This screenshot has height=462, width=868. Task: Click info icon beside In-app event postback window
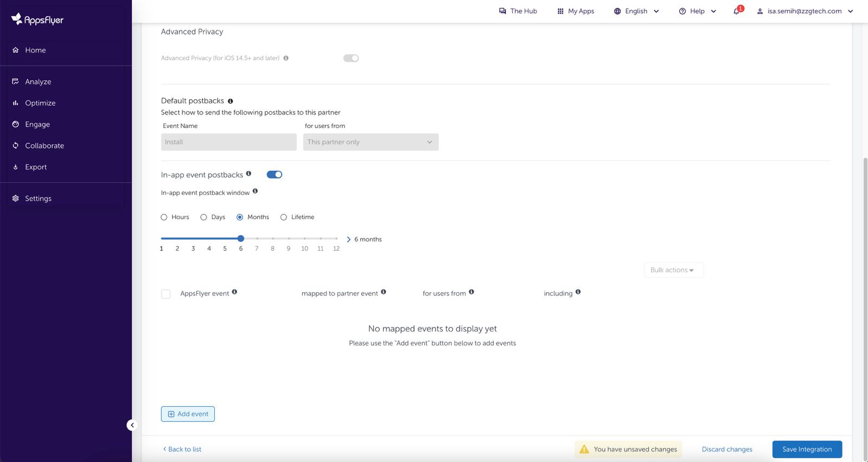click(x=255, y=191)
